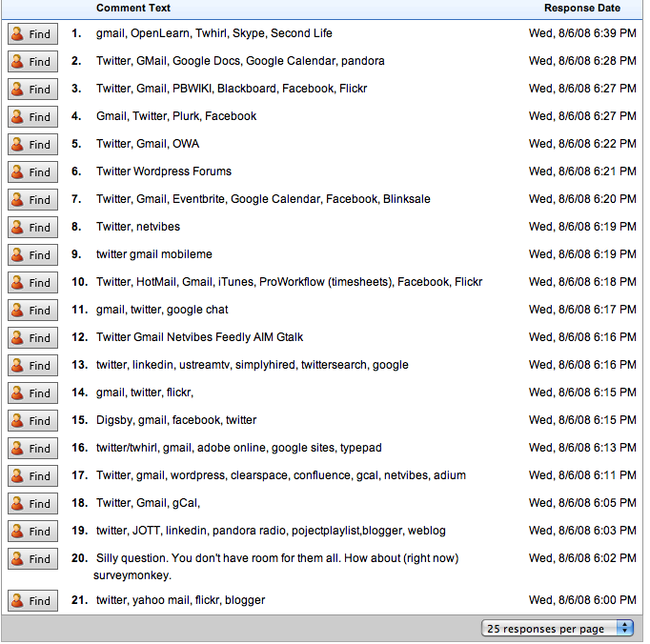Click Find for response 12 Feedly row

[32, 338]
